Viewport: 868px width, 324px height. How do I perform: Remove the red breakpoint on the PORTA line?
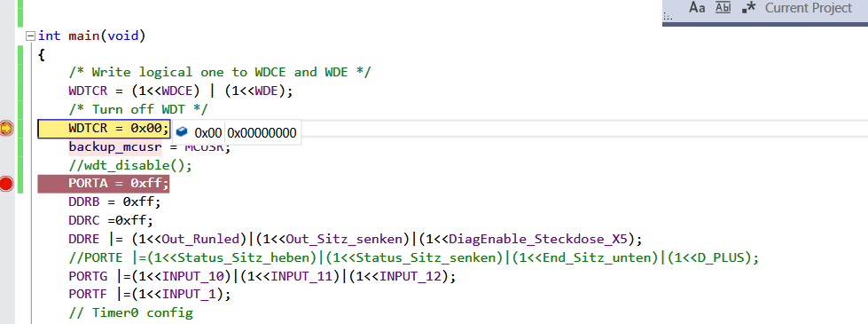click(x=6, y=184)
